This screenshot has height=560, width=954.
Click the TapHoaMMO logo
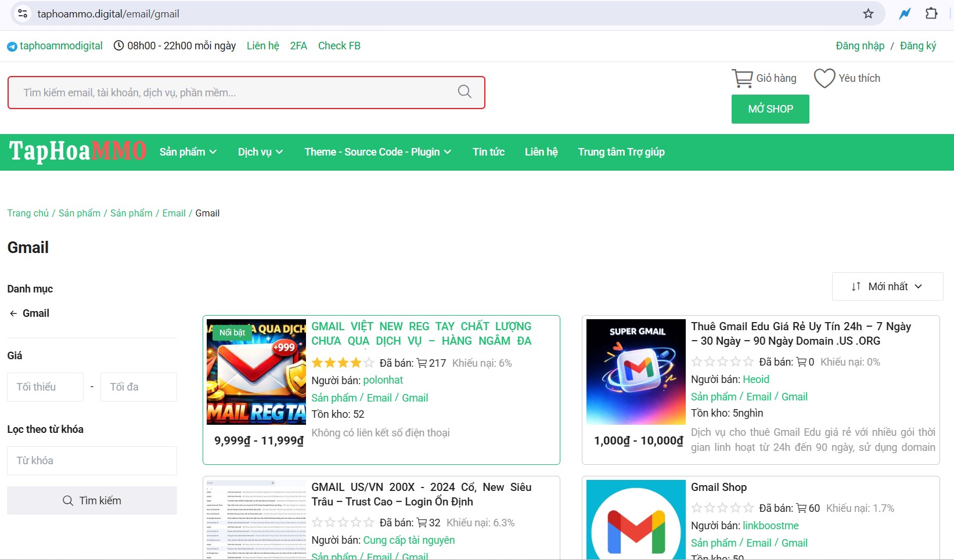(77, 151)
